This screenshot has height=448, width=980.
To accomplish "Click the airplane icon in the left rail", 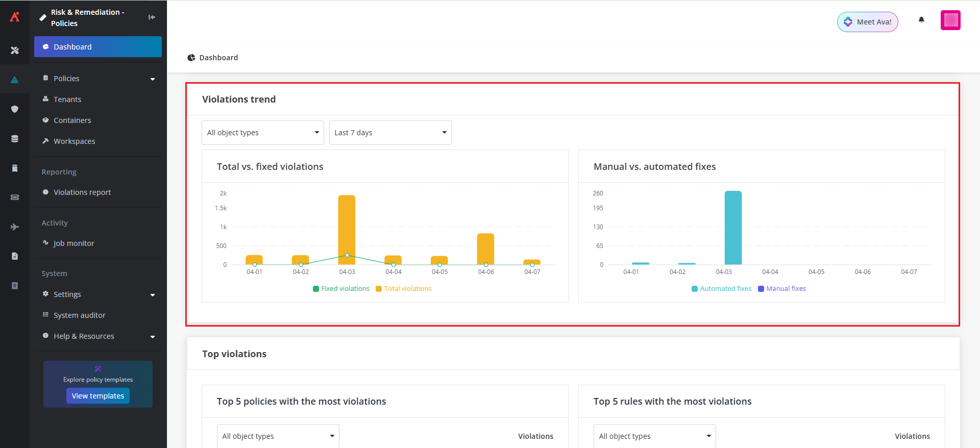I will click(15, 227).
